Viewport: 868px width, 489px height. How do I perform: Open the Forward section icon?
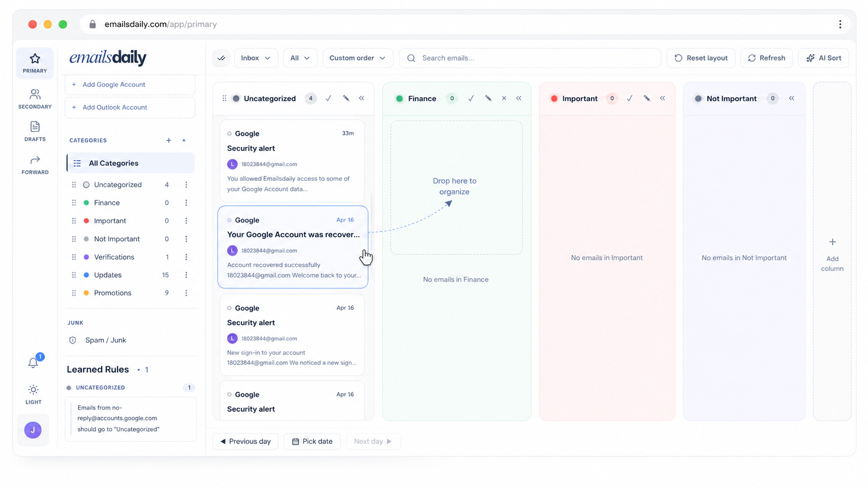[x=35, y=165]
